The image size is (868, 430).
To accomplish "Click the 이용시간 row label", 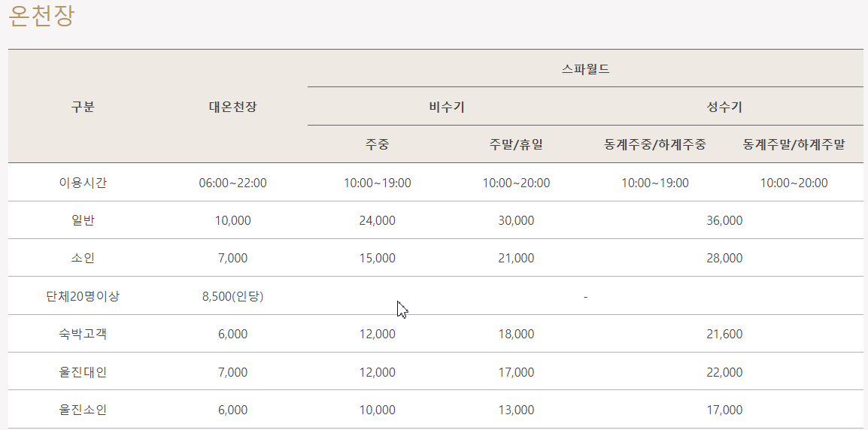I will click(83, 183).
